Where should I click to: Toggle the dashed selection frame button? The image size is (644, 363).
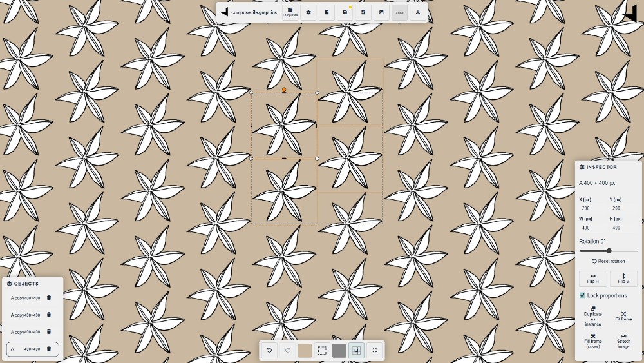(x=322, y=350)
